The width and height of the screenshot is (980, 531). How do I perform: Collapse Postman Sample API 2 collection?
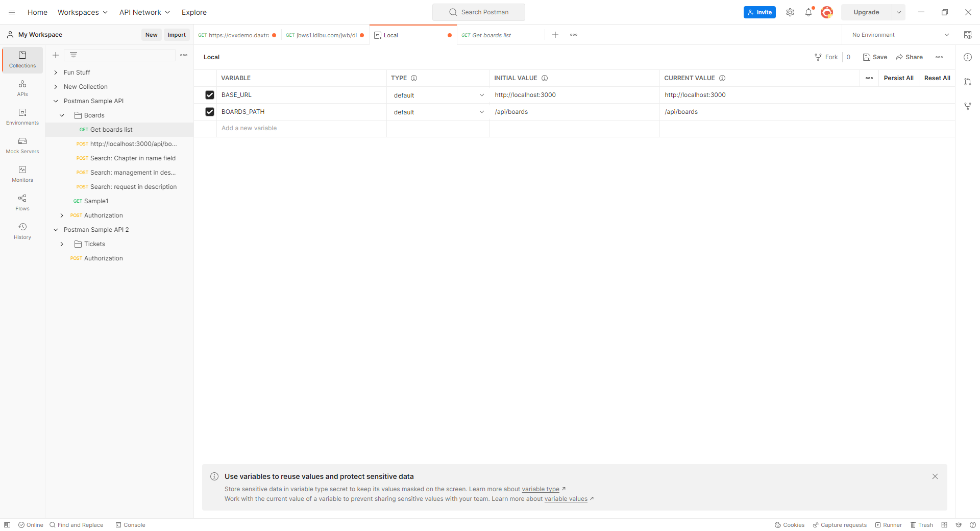pos(56,230)
